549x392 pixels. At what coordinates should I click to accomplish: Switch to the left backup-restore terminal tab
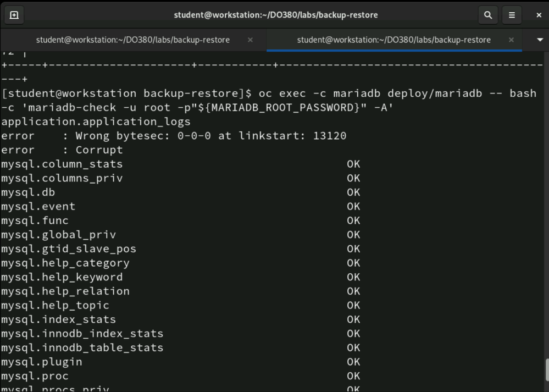(132, 40)
